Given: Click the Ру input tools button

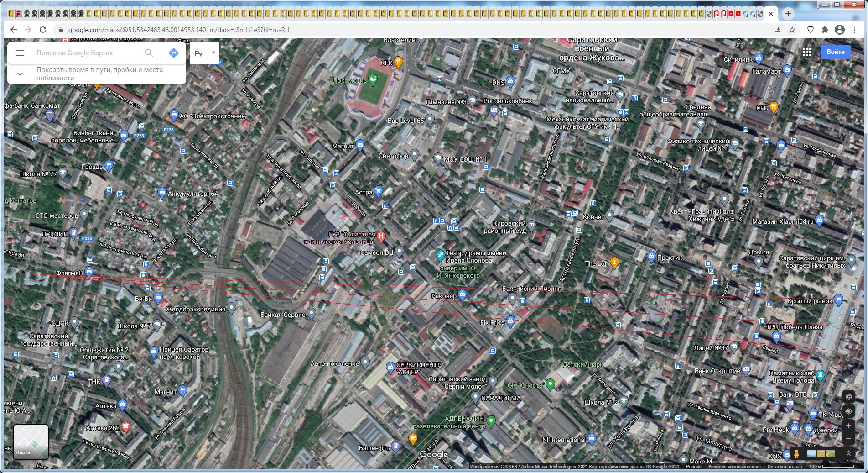Looking at the screenshot, I should tap(198, 53).
